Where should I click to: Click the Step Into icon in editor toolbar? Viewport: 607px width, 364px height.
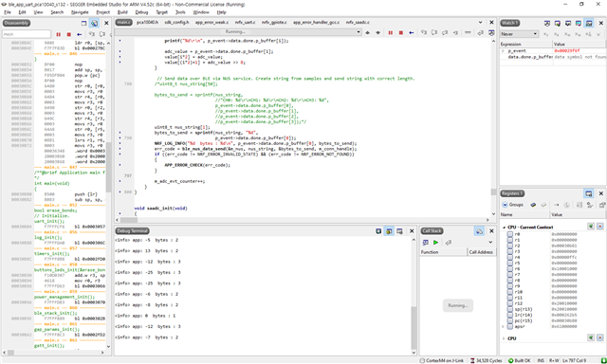(424, 32)
